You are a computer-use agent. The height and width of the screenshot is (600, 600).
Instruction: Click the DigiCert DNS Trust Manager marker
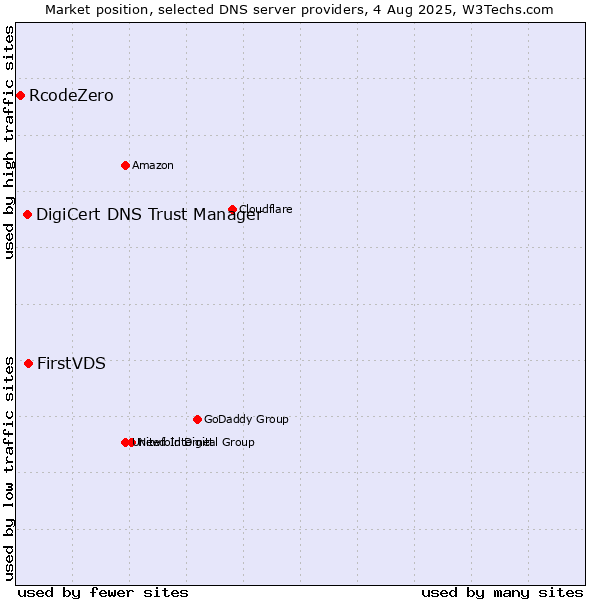[x=27, y=215]
